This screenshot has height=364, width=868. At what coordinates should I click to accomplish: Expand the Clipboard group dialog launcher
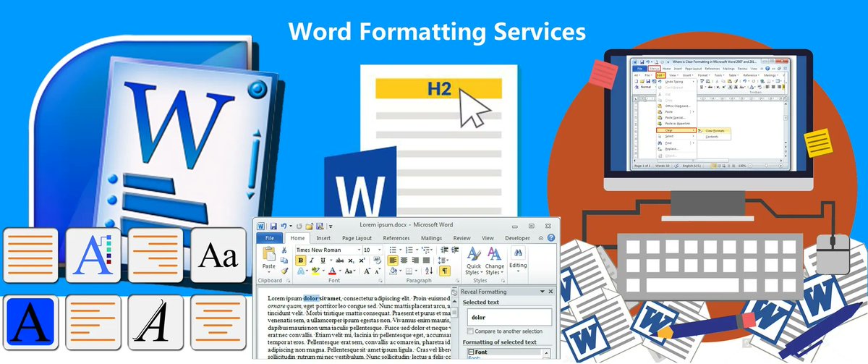pyautogui.click(x=288, y=281)
